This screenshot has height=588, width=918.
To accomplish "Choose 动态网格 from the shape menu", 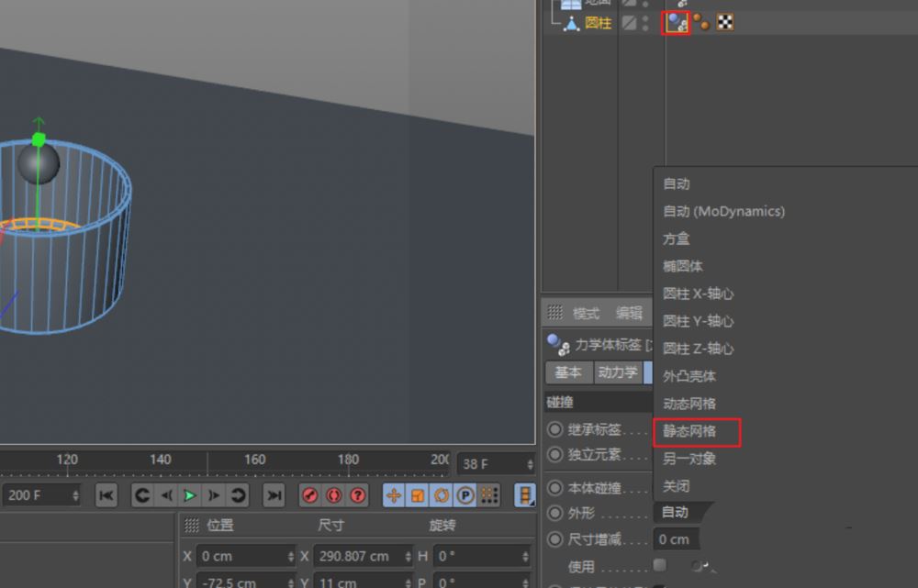I will coord(689,404).
